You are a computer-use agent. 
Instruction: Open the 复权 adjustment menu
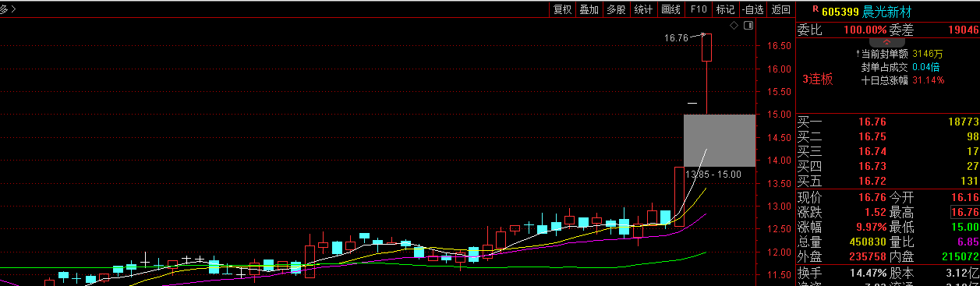(x=563, y=9)
